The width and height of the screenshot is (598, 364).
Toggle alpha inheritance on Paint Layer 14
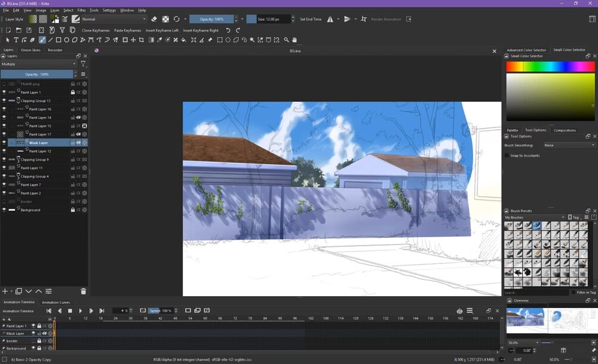(79, 117)
